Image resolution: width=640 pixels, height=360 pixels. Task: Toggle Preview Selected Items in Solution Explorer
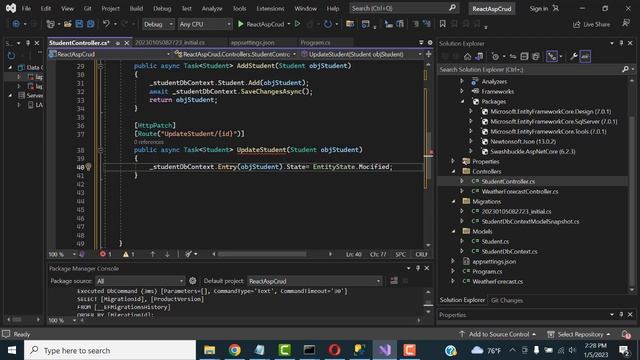click(x=585, y=56)
